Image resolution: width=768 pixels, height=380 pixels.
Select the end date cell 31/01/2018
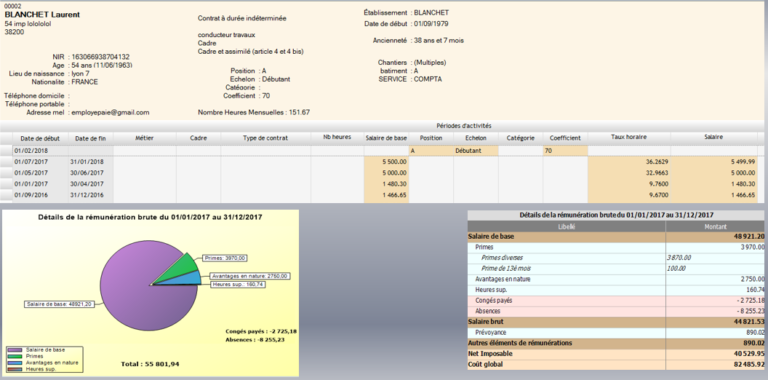[x=91, y=162]
